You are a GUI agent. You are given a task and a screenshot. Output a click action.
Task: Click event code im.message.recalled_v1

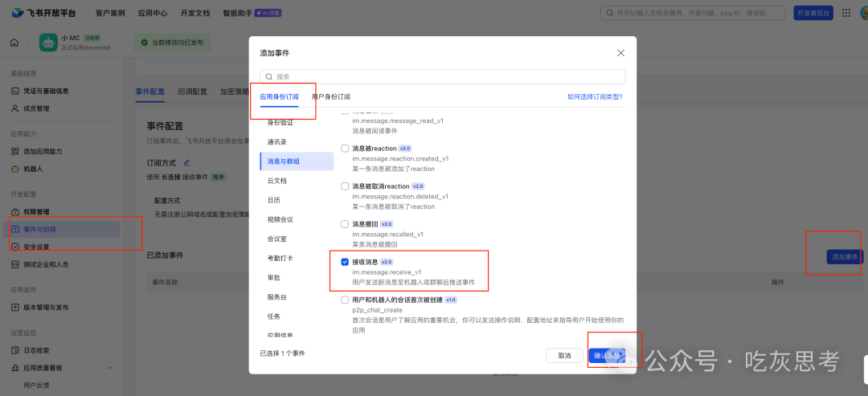pyautogui.click(x=388, y=234)
